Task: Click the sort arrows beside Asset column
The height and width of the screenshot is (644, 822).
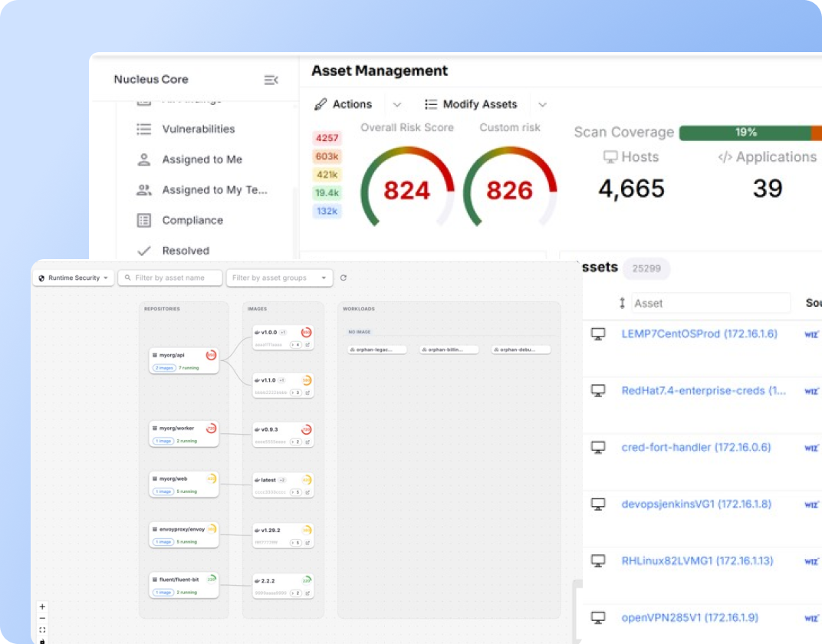Action: [x=622, y=303]
